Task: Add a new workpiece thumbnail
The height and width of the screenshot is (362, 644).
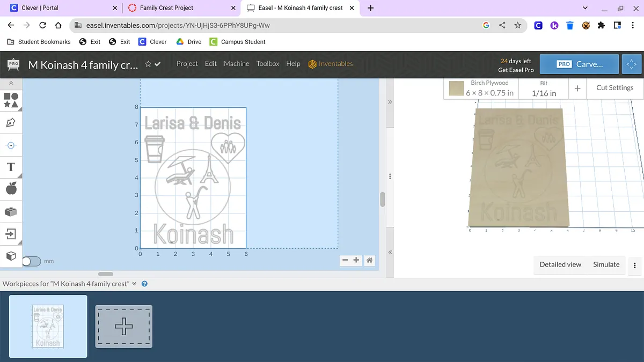Action: click(x=124, y=326)
